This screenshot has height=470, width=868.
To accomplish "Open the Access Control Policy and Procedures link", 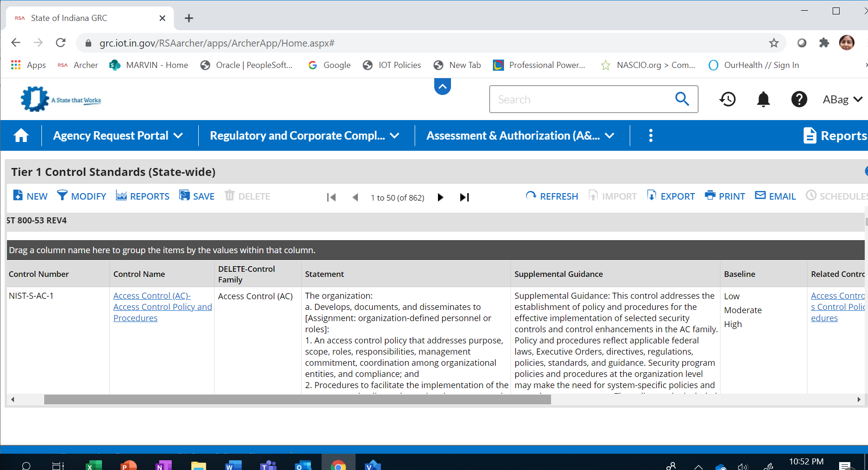I will pyautogui.click(x=162, y=307).
